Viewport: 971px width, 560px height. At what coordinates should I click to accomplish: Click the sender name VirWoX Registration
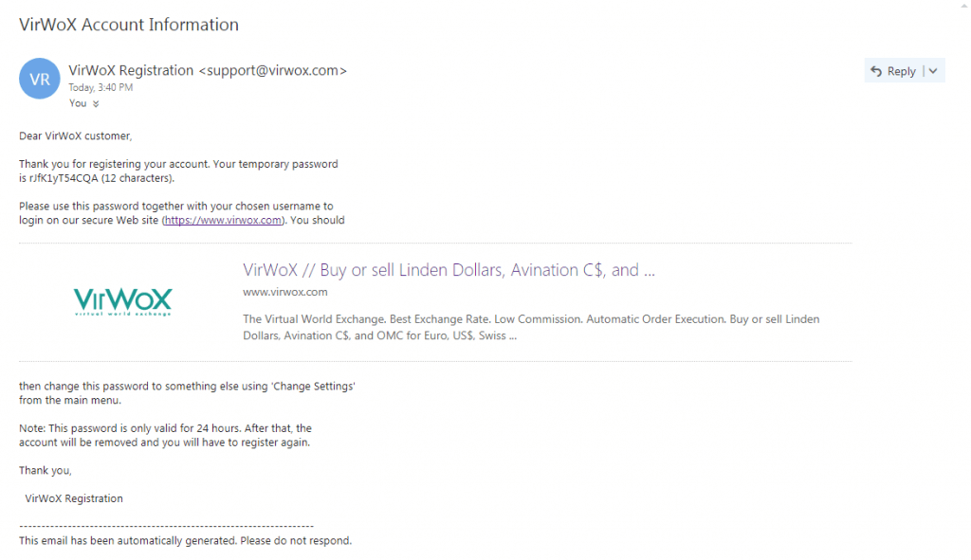131,70
